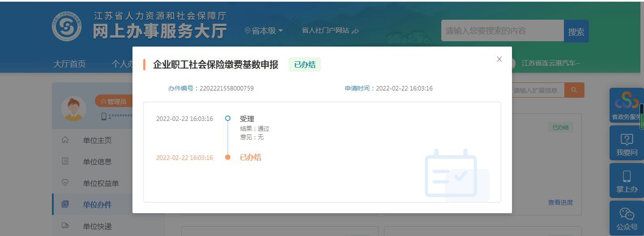The width and height of the screenshot is (644, 236).
Task: Click the 请输入您要搜索的内容 search field
Action: point(502,31)
